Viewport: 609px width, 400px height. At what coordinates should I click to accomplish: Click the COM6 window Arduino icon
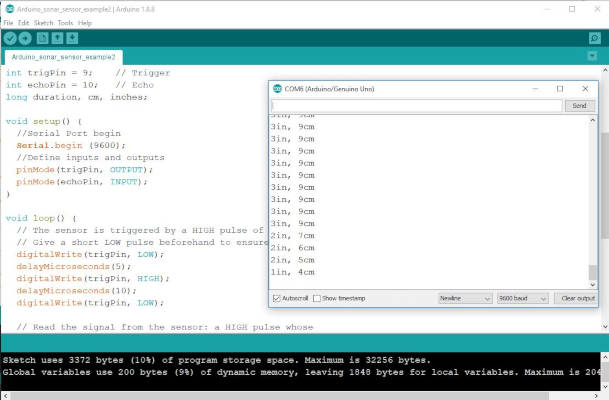277,89
